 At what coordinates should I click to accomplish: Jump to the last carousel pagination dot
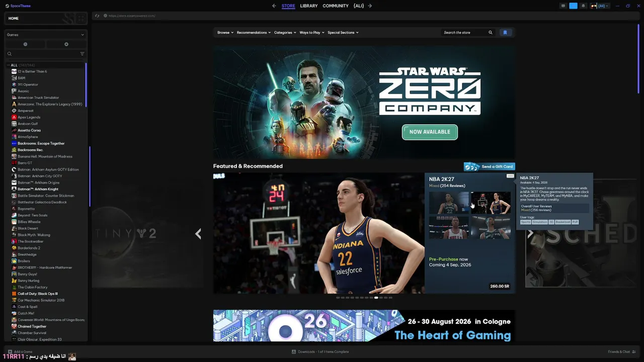click(390, 298)
